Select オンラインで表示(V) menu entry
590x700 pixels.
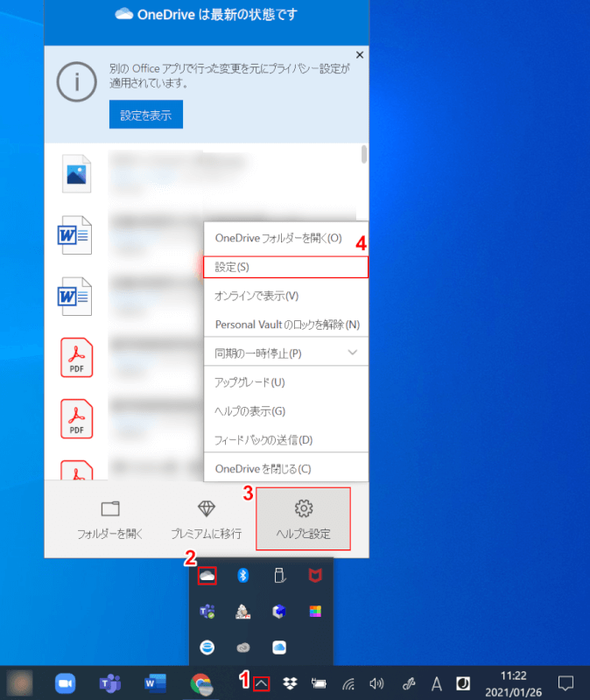285,296
